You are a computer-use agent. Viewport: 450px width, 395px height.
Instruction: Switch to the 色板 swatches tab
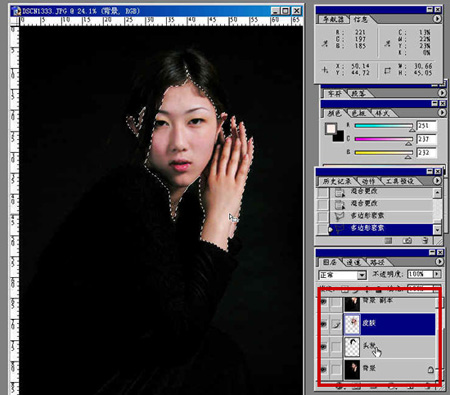click(x=359, y=113)
